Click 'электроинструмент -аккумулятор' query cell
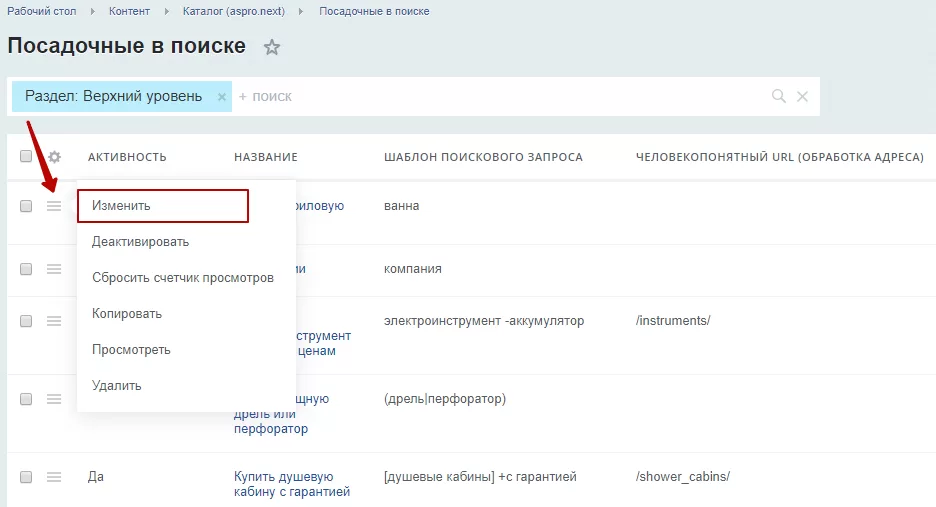 point(484,321)
